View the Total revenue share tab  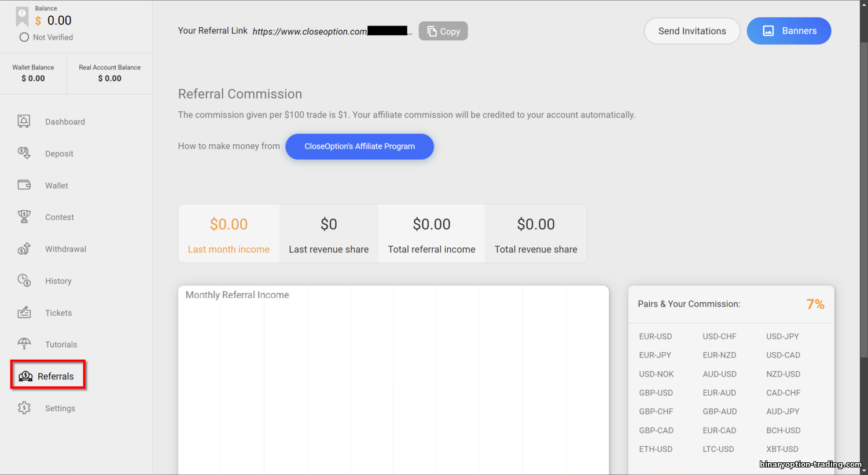536,233
